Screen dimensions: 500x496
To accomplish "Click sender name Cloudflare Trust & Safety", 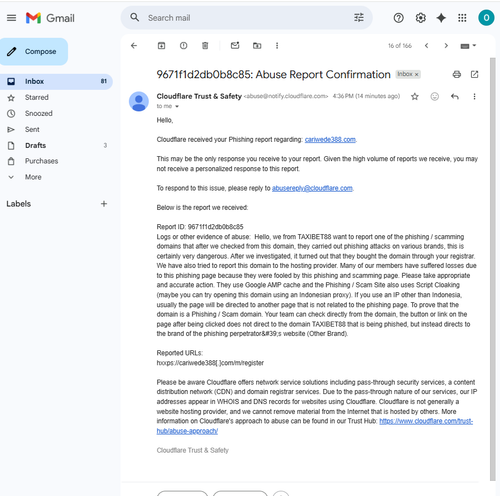I will tap(199, 96).
